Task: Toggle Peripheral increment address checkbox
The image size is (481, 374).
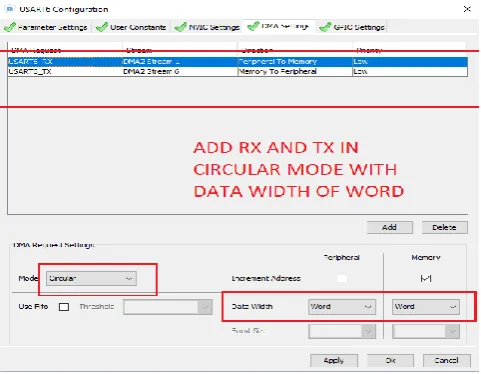Action: coord(342,278)
